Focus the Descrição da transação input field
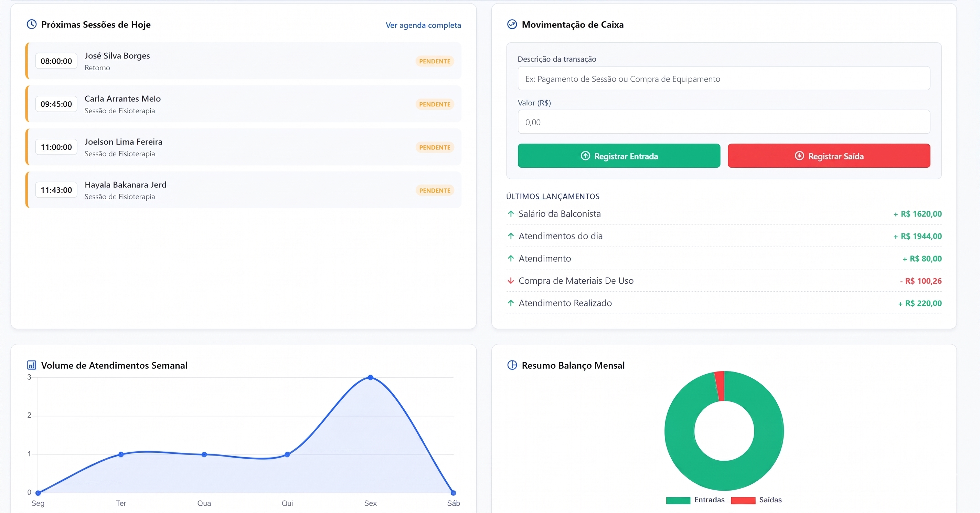980x513 pixels. [x=724, y=78]
